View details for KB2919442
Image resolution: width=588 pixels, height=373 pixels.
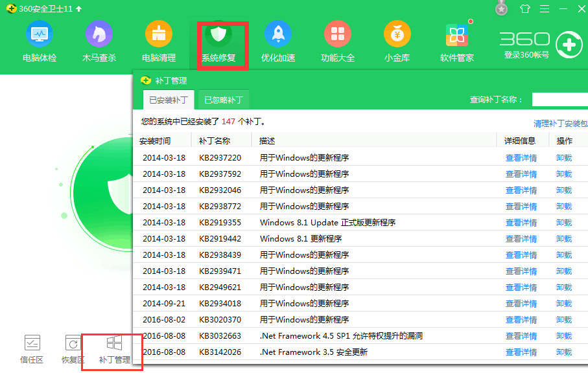[x=521, y=238]
